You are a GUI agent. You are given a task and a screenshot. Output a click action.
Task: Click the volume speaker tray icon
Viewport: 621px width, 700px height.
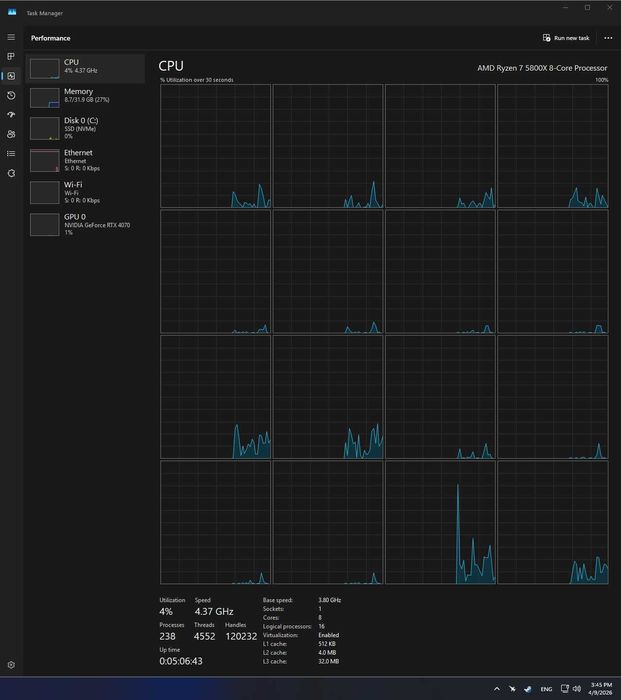point(577,688)
